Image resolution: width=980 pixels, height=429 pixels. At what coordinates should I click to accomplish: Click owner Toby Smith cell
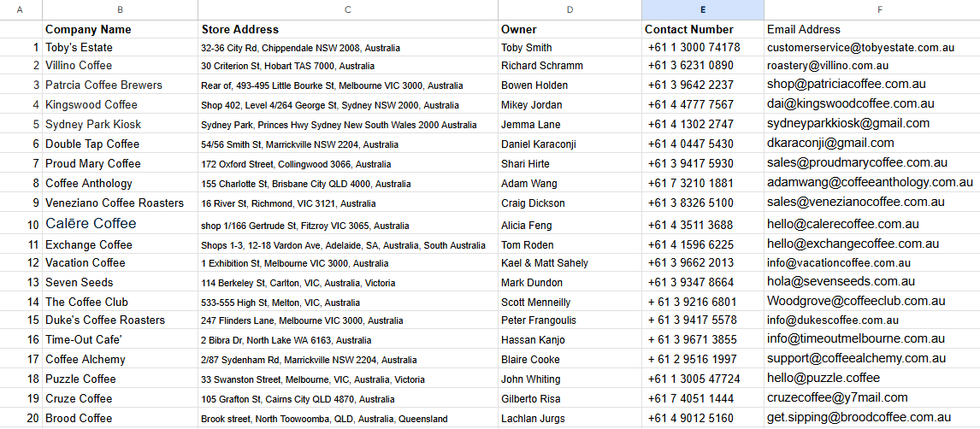[570, 48]
